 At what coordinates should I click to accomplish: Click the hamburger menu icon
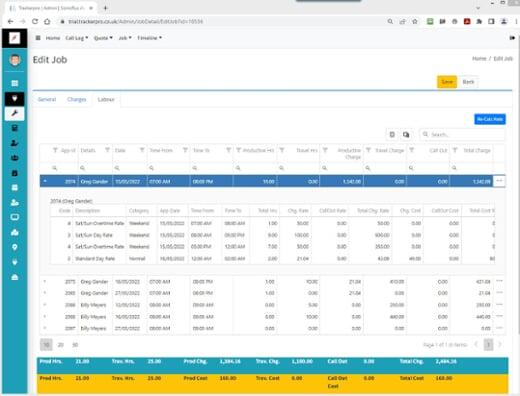point(38,38)
